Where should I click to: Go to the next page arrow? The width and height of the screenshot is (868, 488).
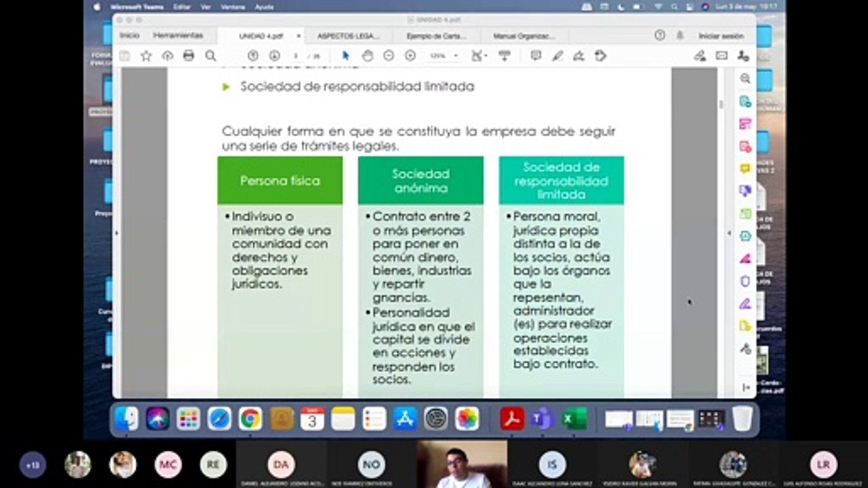click(275, 56)
